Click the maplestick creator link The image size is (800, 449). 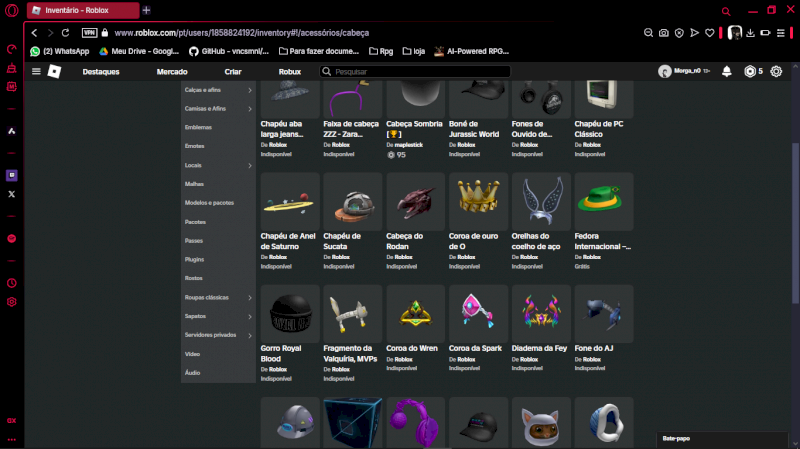[409, 145]
